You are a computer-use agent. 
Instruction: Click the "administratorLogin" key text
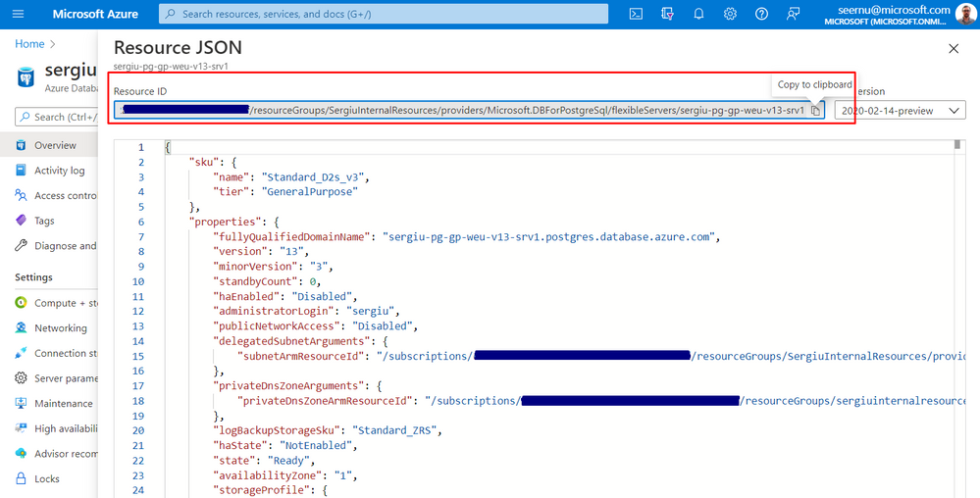274,311
